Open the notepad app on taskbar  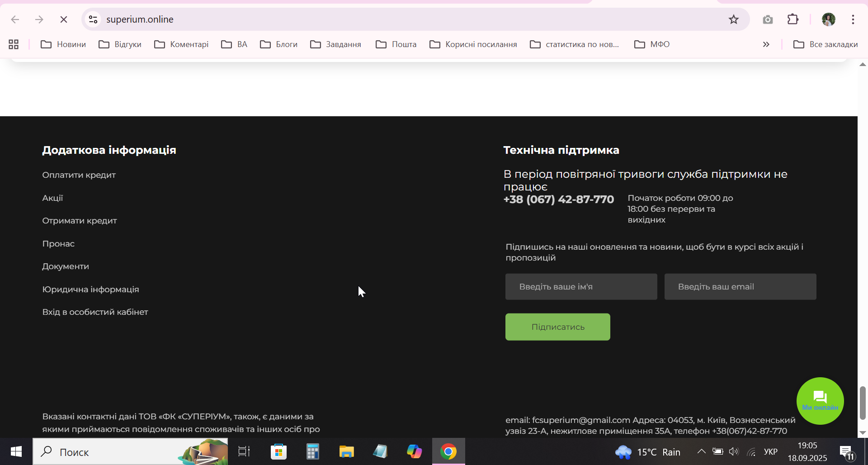(x=380, y=451)
